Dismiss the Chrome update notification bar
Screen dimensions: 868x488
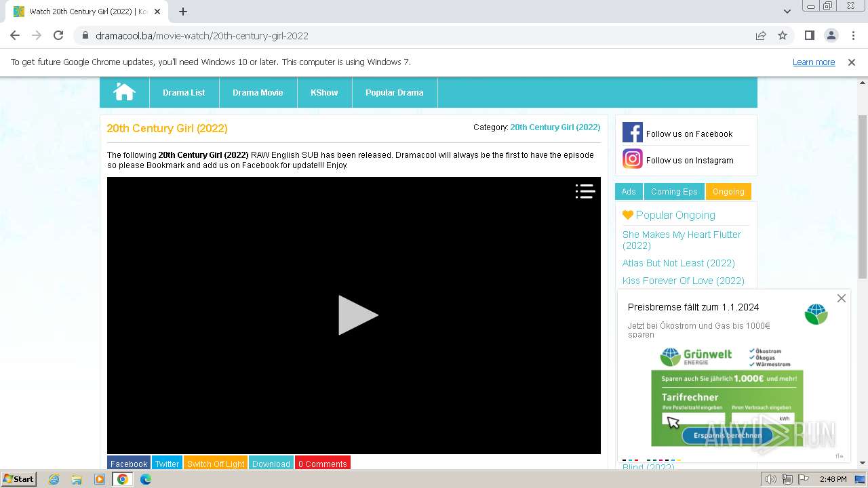coord(852,62)
